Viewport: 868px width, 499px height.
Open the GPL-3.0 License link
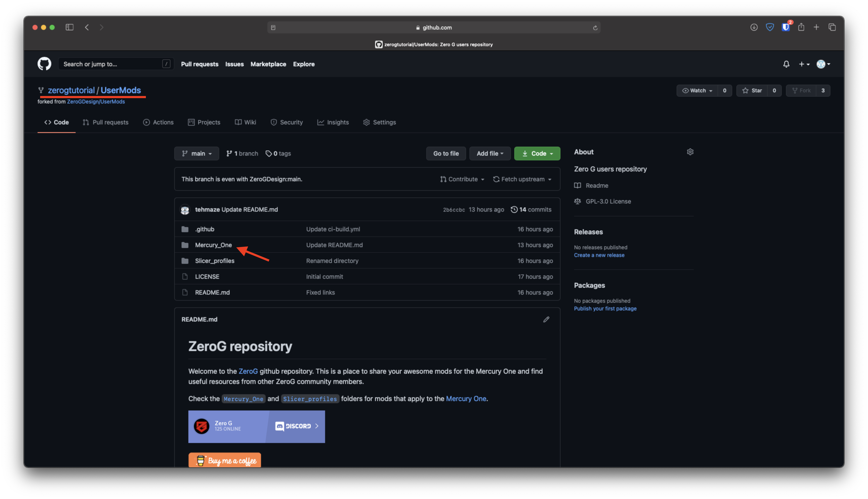point(602,201)
